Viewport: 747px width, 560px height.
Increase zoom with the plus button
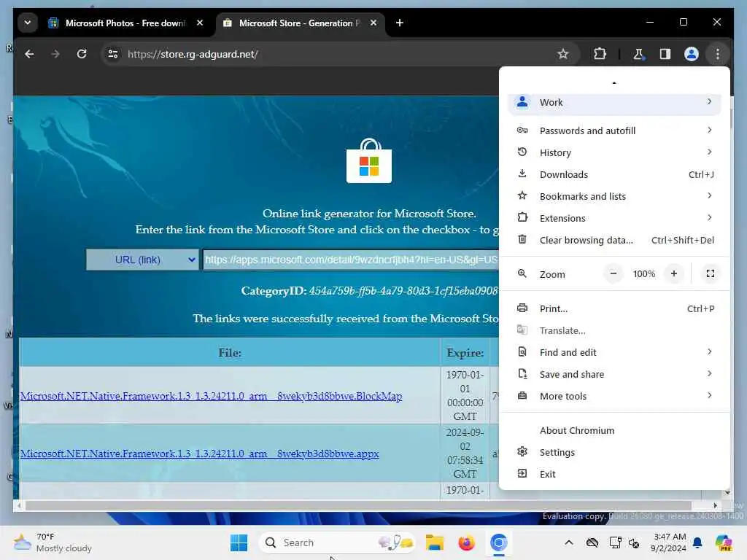(x=673, y=274)
